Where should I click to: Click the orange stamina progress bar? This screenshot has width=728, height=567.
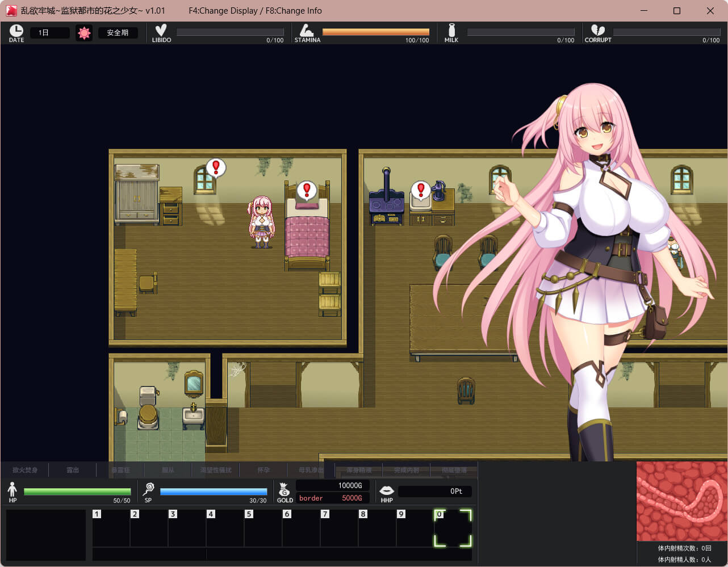[x=375, y=32]
